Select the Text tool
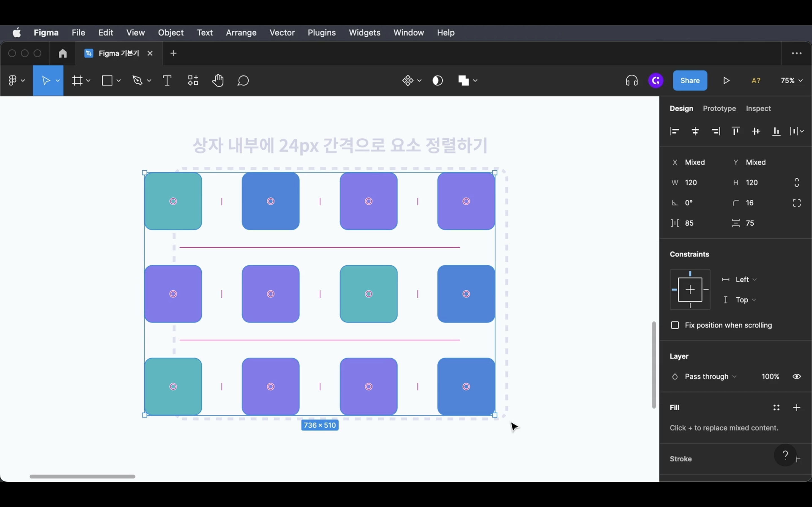 click(167, 81)
